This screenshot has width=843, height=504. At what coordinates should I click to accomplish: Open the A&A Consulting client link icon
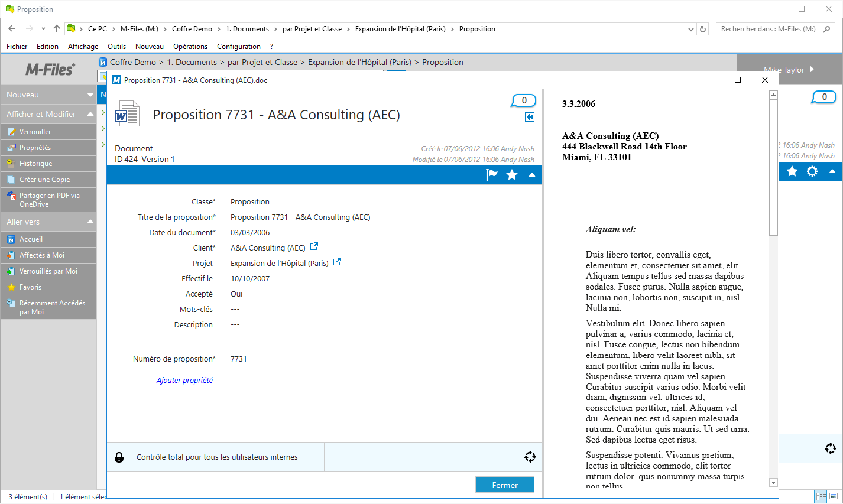(x=314, y=247)
